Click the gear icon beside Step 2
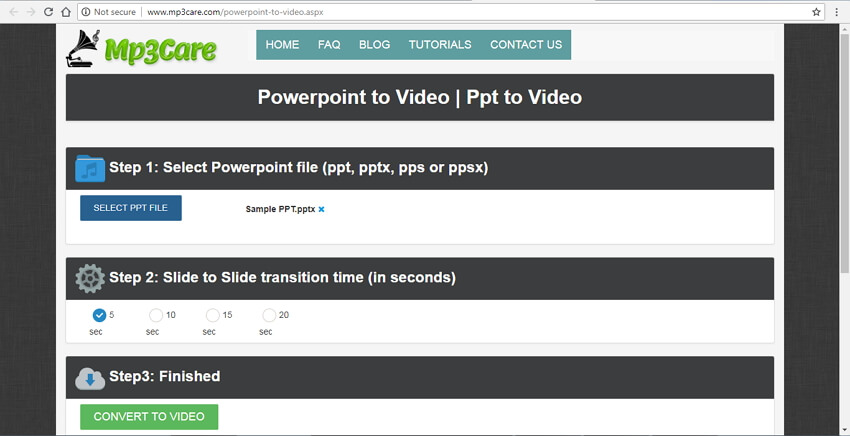 click(90, 279)
